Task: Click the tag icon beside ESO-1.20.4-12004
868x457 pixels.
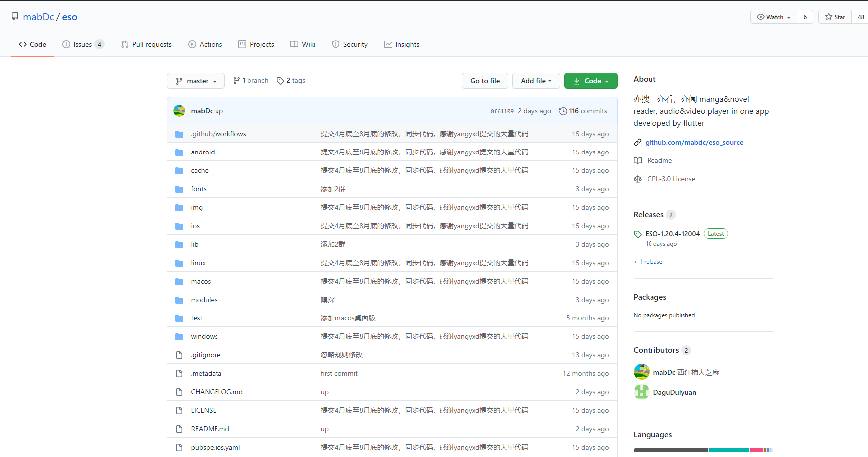Action: point(638,234)
